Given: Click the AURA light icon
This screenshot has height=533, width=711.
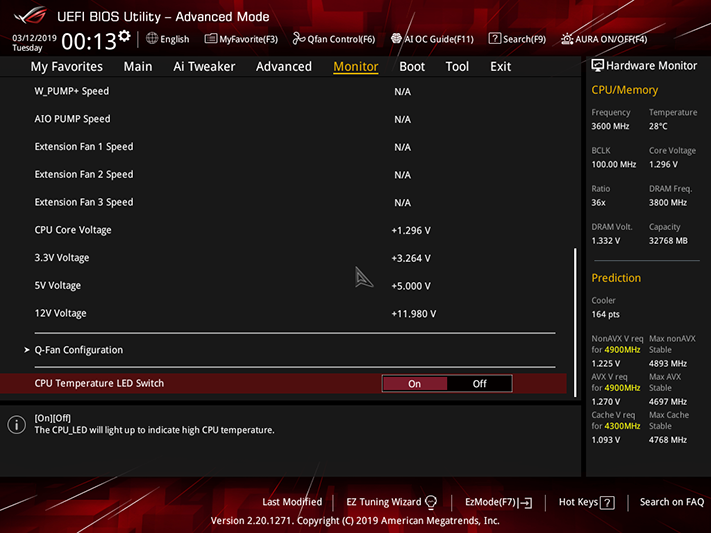Looking at the screenshot, I should point(567,39).
